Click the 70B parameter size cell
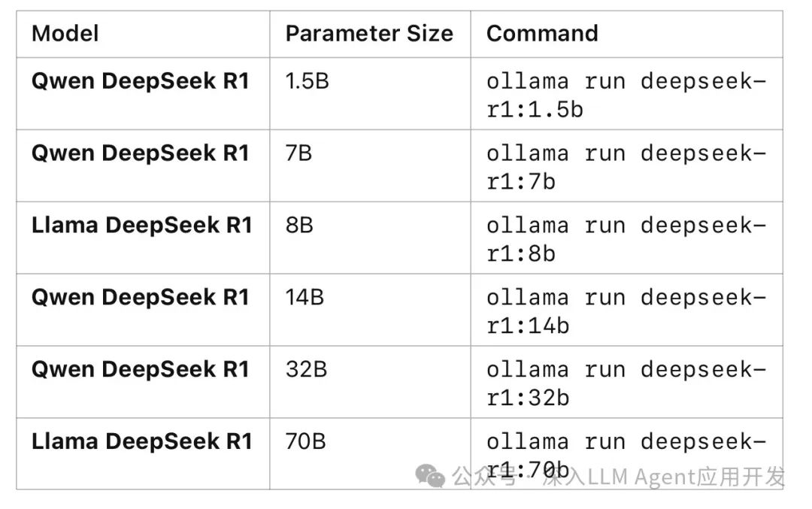This screenshot has width=812, height=509. point(306,441)
